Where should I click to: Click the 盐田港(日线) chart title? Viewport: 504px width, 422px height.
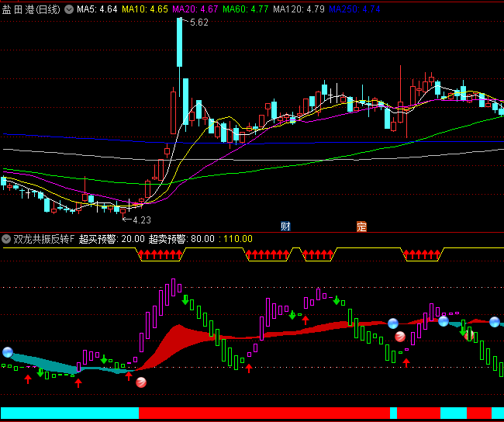tap(31, 9)
